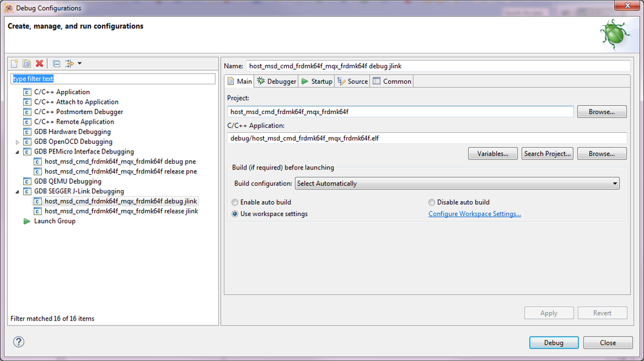The image size is (644, 361).
Task: Switch to the Startup tab
Action: pyautogui.click(x=317, y=81)
